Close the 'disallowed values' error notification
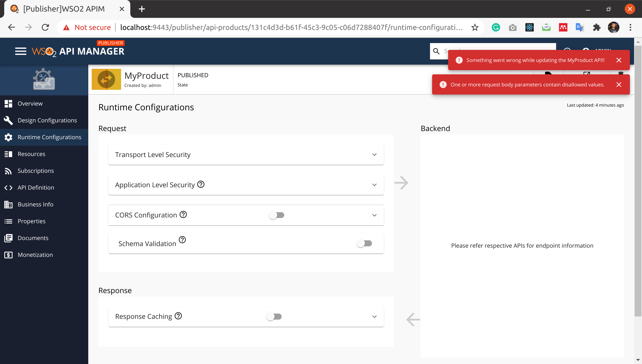The height and width of the screenshot is (364, 642). coord(619,85)
